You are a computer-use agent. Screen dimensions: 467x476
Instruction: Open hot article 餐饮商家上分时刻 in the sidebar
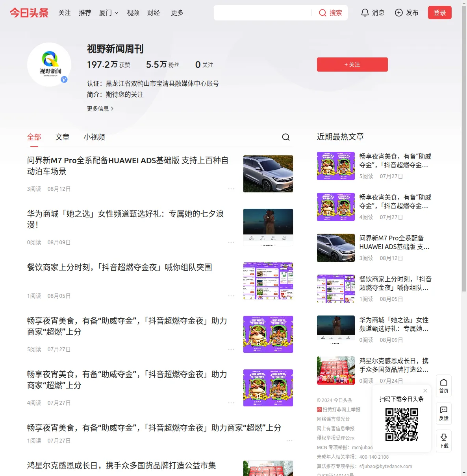396,283
